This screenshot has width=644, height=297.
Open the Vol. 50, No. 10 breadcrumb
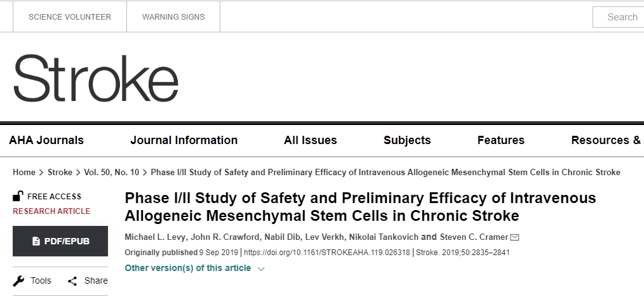point(111,173)
